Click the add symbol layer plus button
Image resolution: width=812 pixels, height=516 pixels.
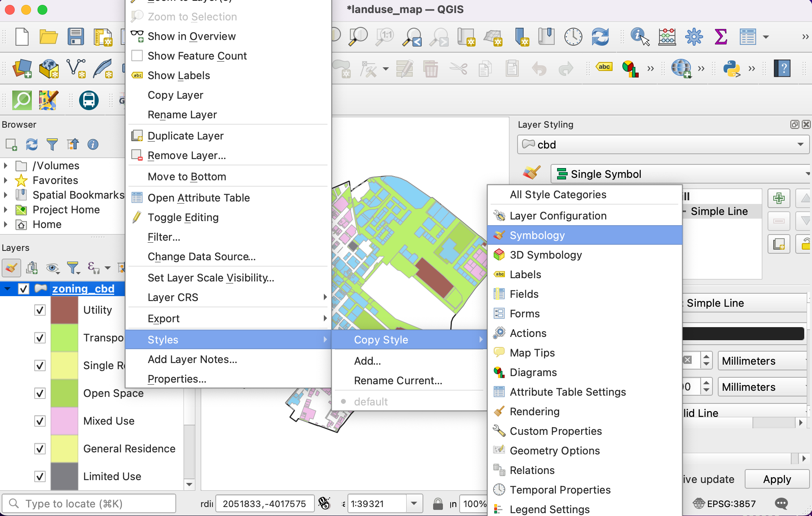click(x=779, y=199)
